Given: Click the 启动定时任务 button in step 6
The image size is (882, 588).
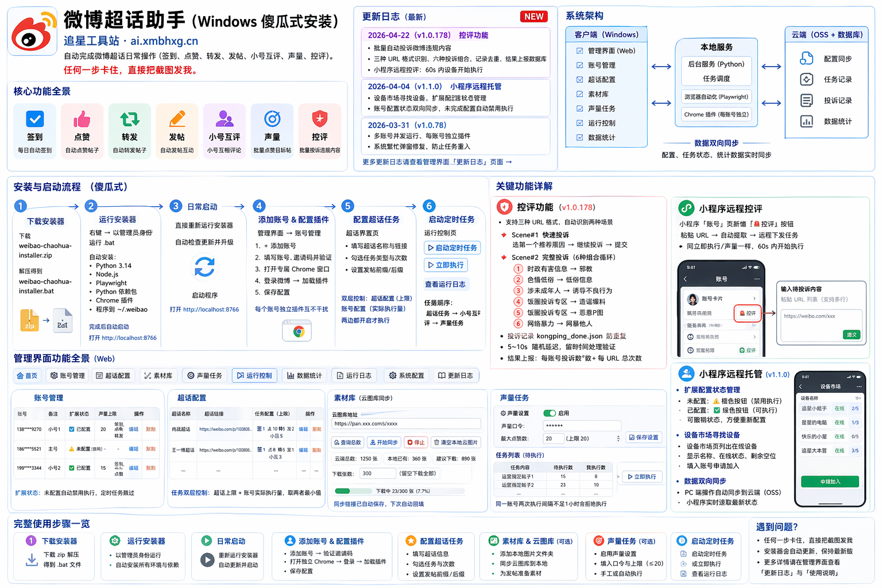Looking at the screenshot, I should tap(452, 248).
